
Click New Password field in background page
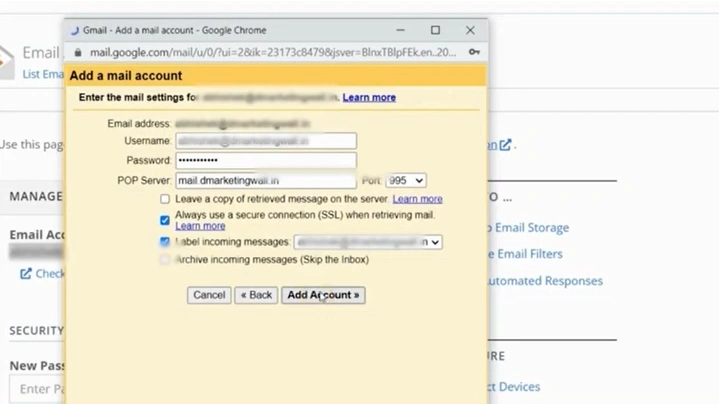click(37, 389)
